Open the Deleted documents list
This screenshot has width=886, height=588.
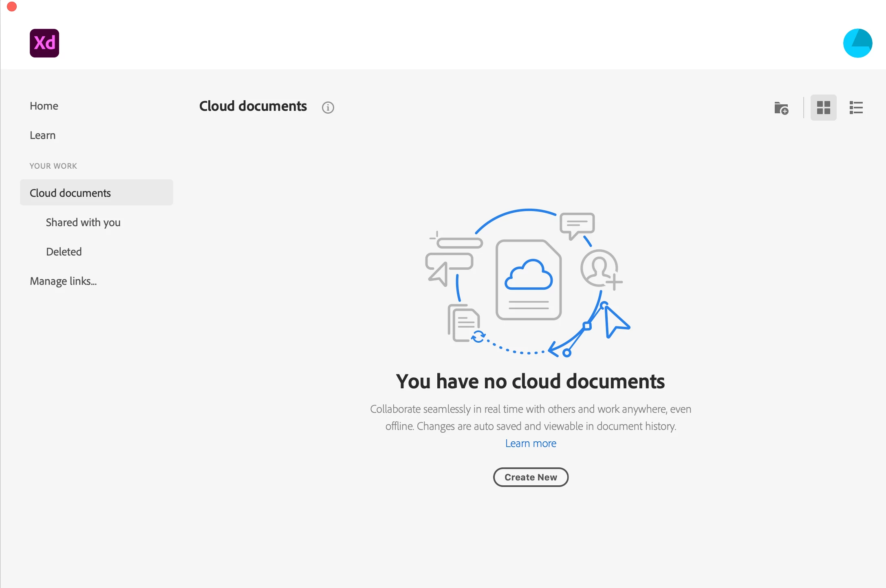[64, 251]
